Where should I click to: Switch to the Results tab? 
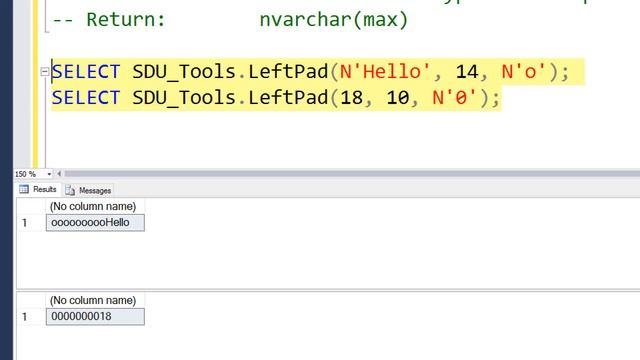coord(38,189)
